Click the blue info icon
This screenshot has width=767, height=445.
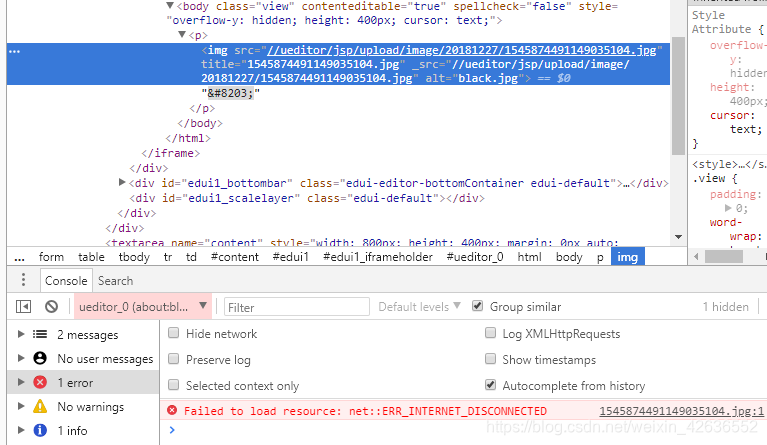pos(40,430)
